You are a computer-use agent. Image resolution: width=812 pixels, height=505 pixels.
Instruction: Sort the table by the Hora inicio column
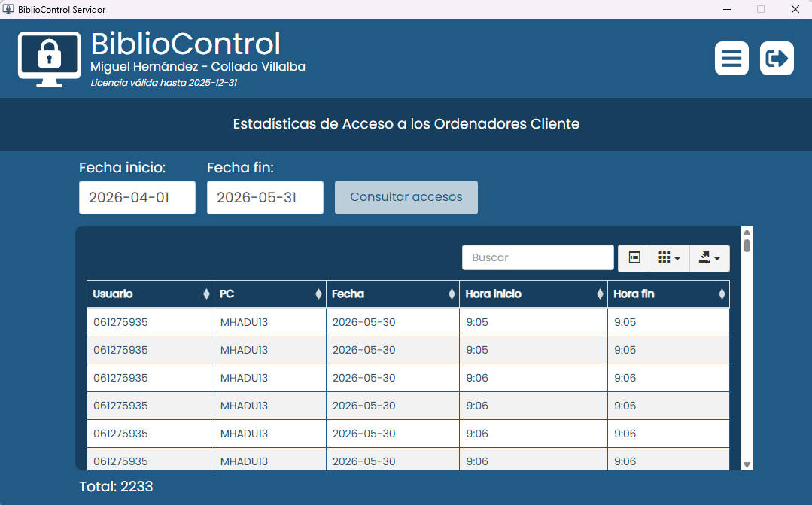pyautogui.click(x=534, y=294)
